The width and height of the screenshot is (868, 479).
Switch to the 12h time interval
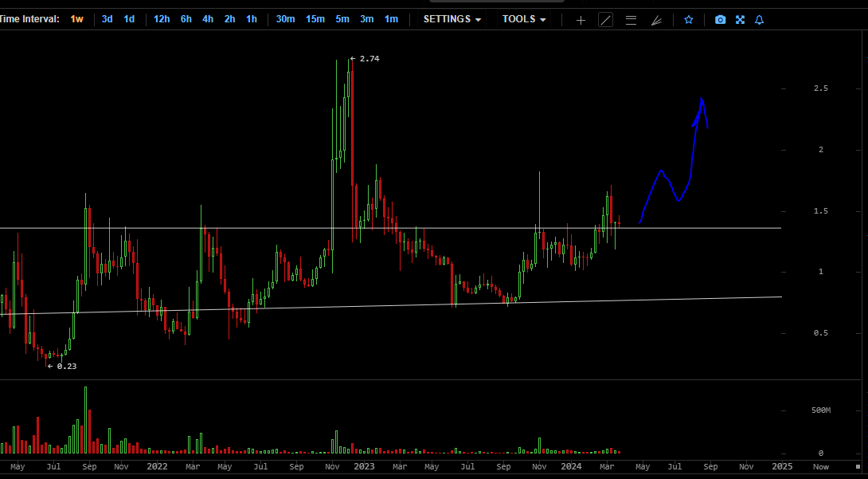coord(162,19)
